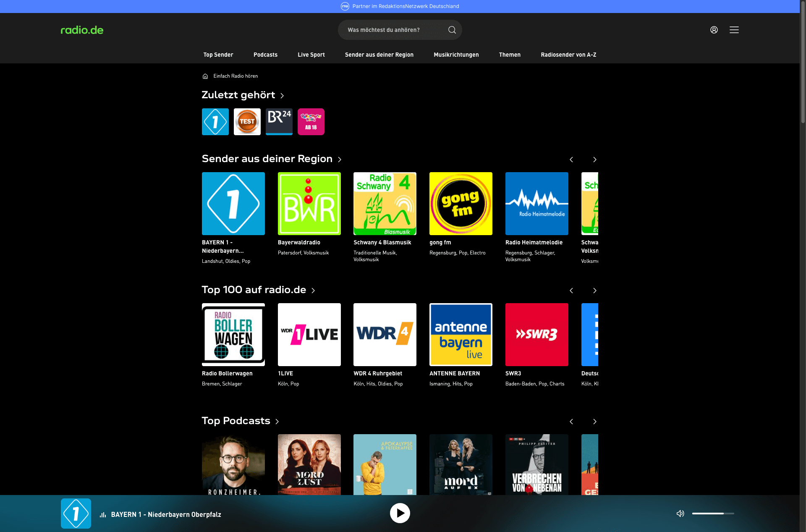Click the equalizer icon next to BAYERN 1

(x=102, y=514)
